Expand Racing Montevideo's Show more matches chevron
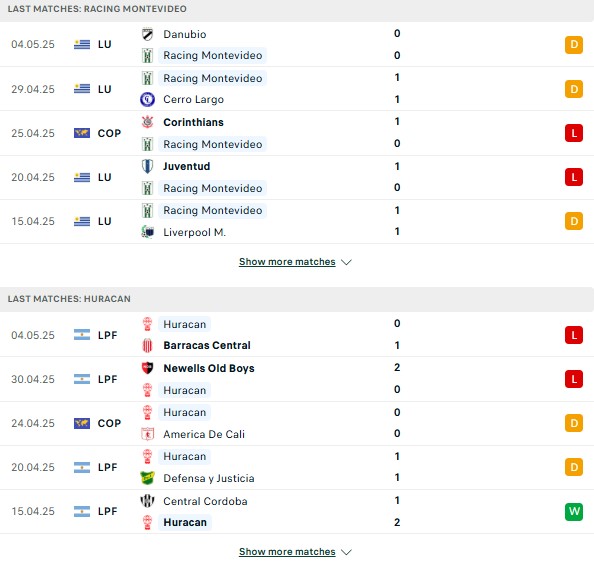The width and height of the screenshot is (594, 570). tap(346, 262)
